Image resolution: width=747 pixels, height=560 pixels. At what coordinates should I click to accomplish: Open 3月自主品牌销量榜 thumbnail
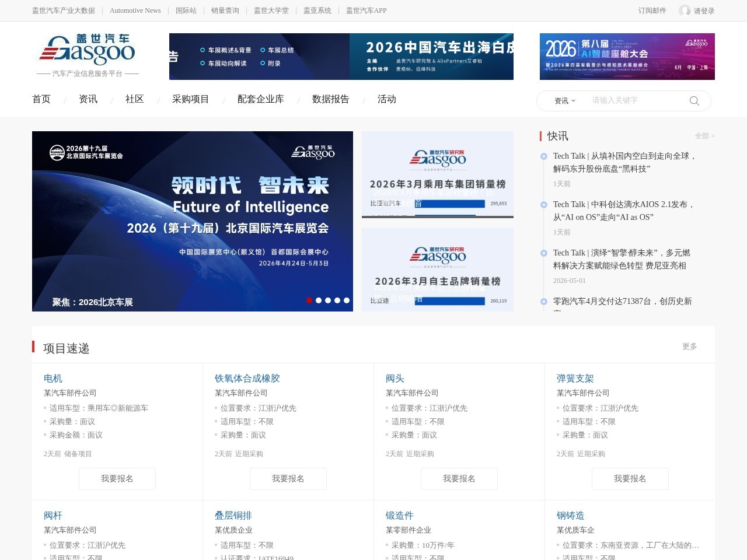coord(438,269)
